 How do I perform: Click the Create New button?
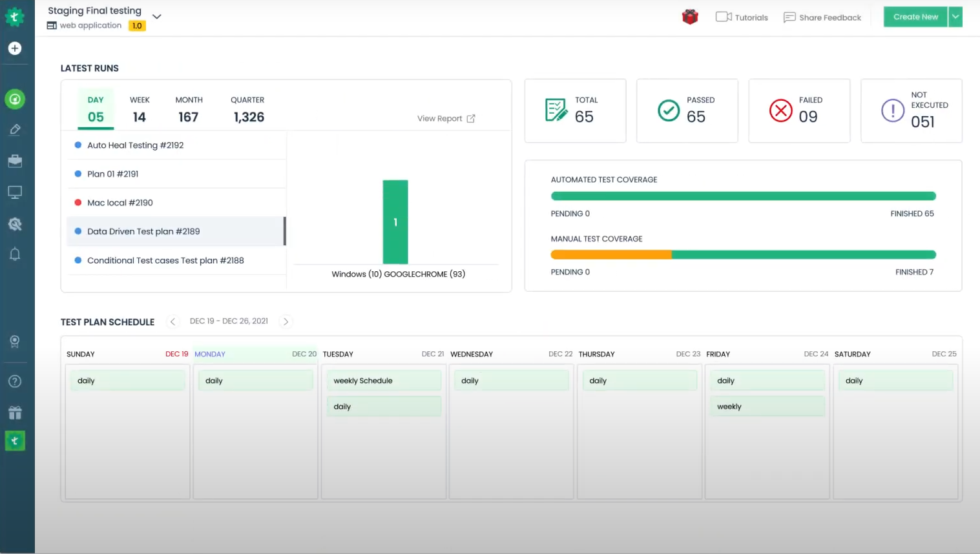[915, 17]
